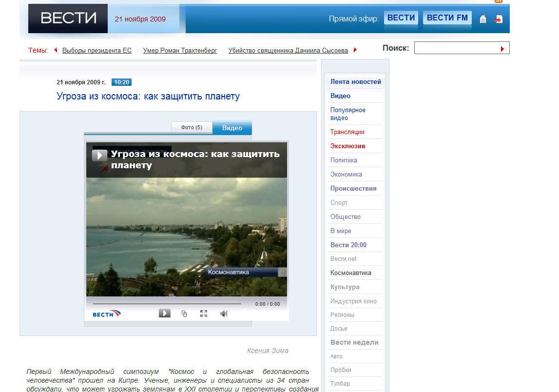The height and width of the screenshot is (392, 559).
Task: Mute the video player sound
Action: pos(224,314)
